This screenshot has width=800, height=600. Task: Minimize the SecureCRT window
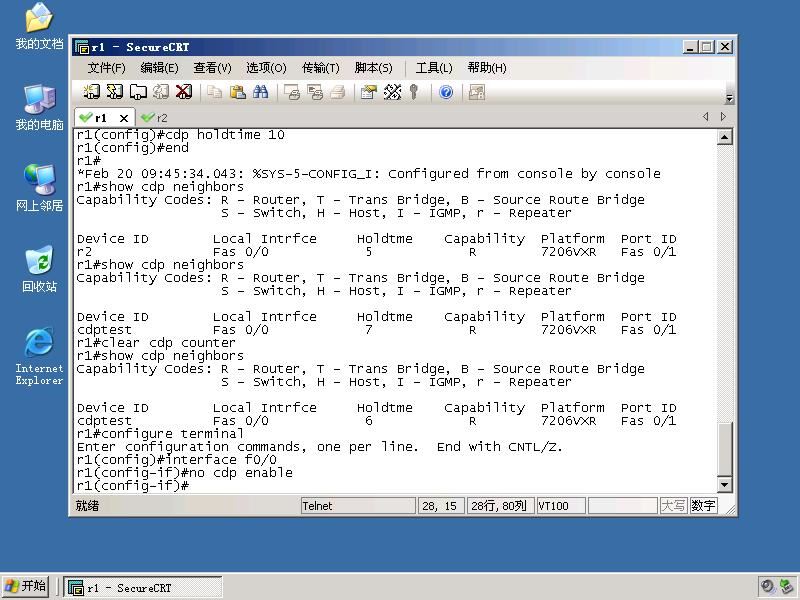point(691,47)
